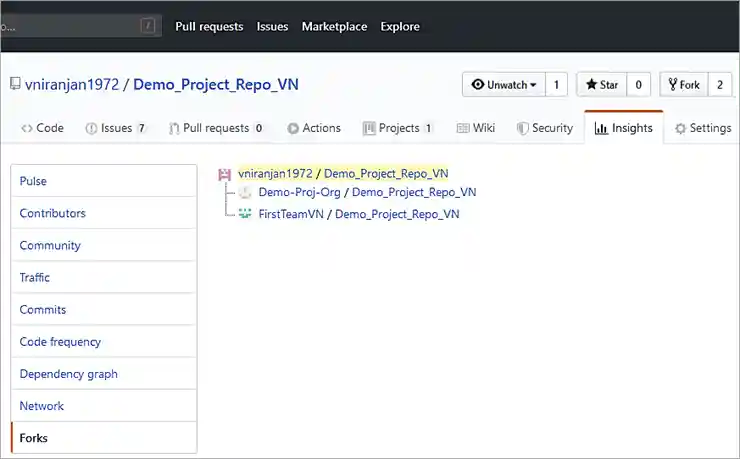
Task: Open Community in Insights sidebar
Action: coord(104,245)
